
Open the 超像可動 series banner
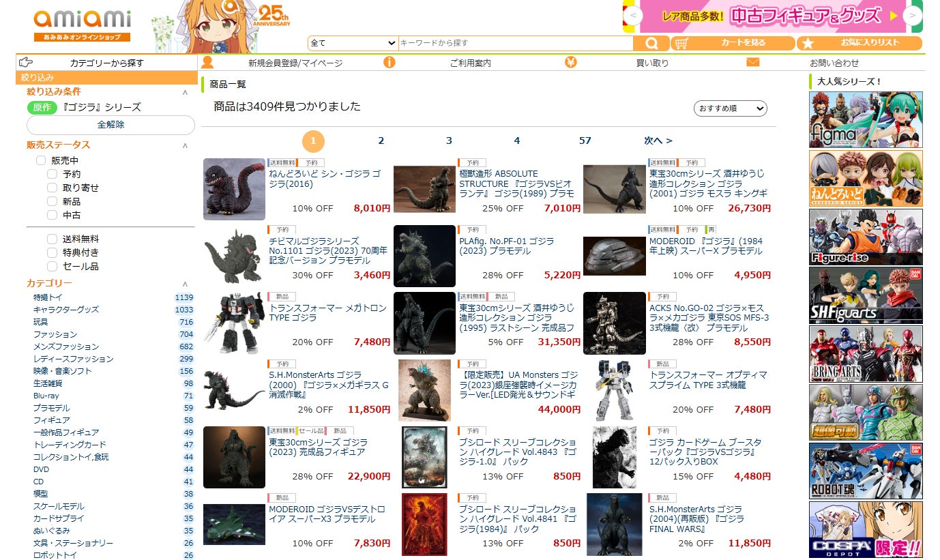pyautogui.click(x=866, y=413)
